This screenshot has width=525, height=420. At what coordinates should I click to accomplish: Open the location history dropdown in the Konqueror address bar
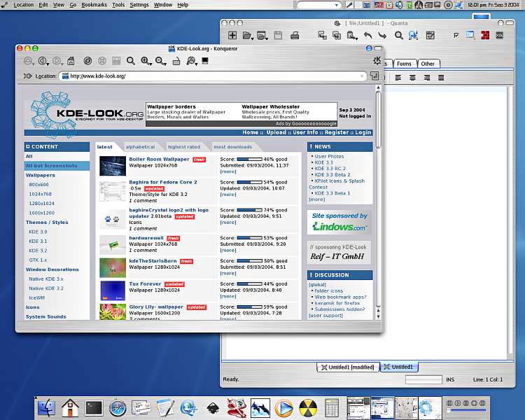[362, 76]
